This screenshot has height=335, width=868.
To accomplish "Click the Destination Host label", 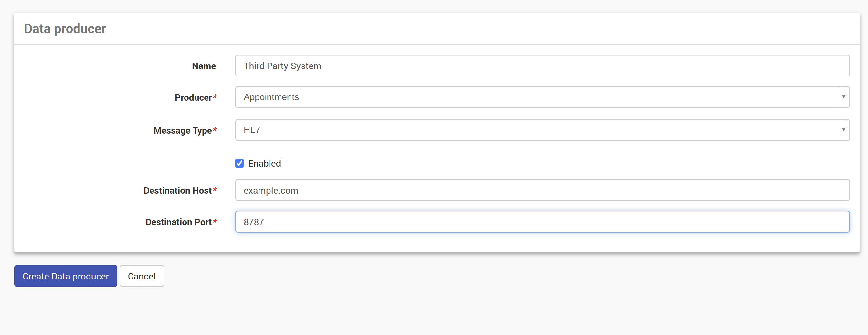I will (177, 190).
